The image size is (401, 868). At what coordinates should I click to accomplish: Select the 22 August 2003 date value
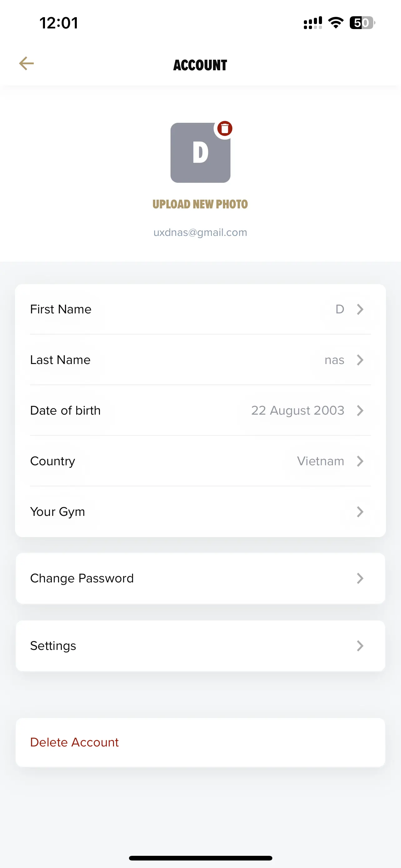(x=298, y=411)
